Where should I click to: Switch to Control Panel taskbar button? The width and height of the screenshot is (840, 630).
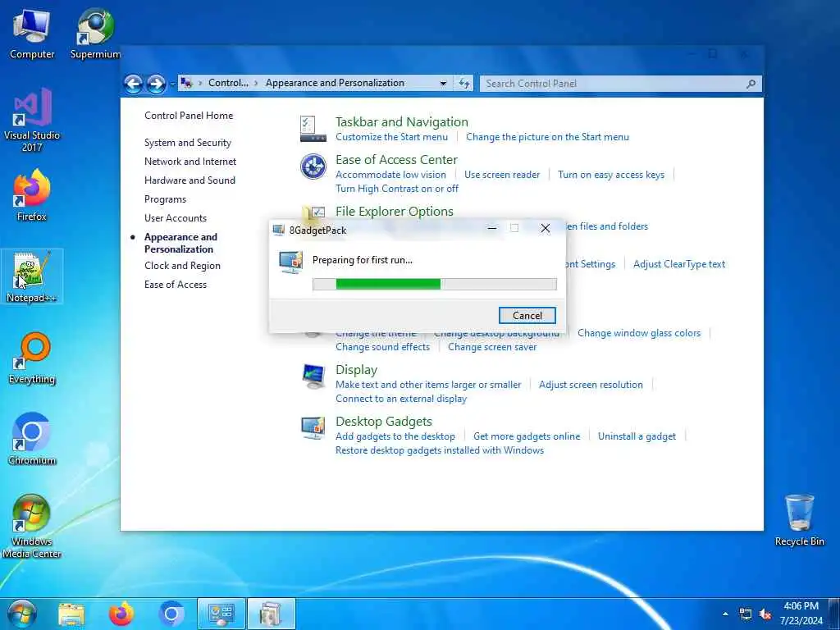221,614
